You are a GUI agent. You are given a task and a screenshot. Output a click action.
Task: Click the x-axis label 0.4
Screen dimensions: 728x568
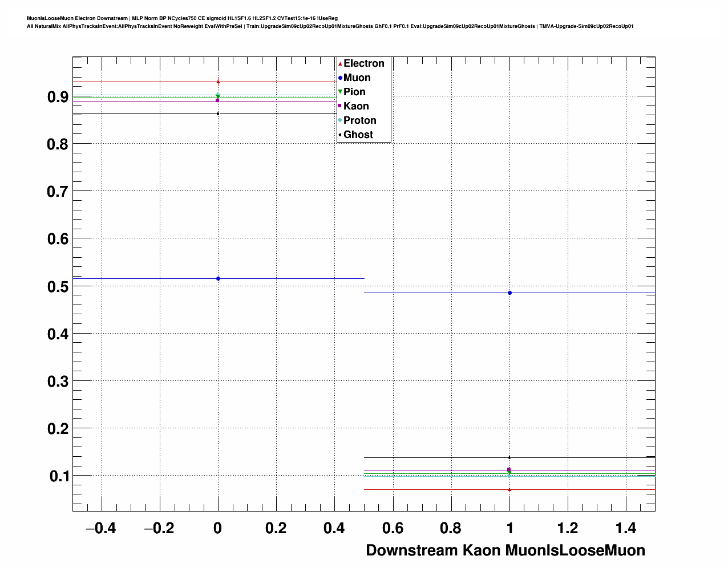tap(334, 529)
